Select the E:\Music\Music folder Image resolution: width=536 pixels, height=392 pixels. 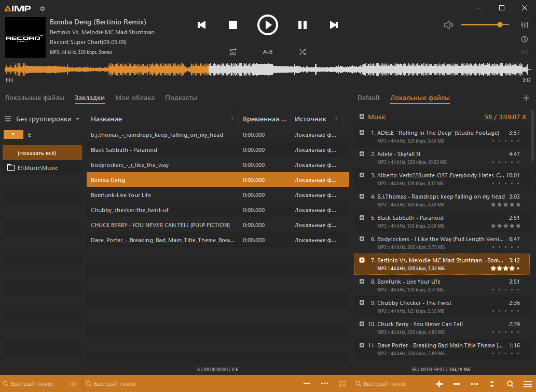pyautogui.click(x=43, y=167)
